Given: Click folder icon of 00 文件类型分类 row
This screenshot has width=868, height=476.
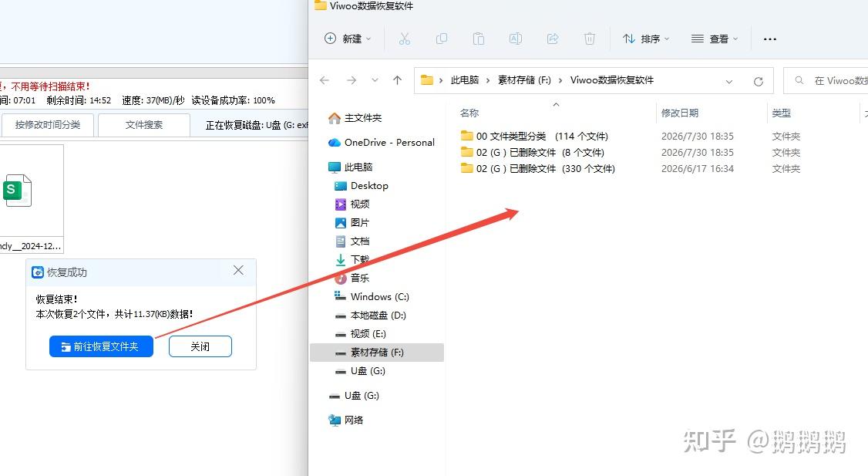Looking at the screenshot, I should pyautogui.click(x=466, y=136).
